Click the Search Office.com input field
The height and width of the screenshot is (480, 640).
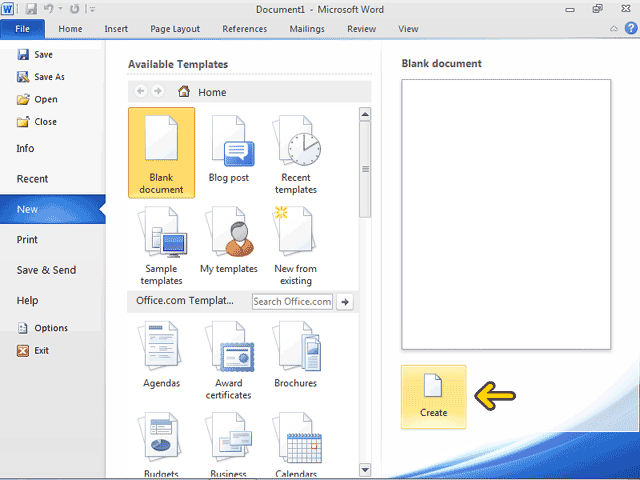[292, 302]
